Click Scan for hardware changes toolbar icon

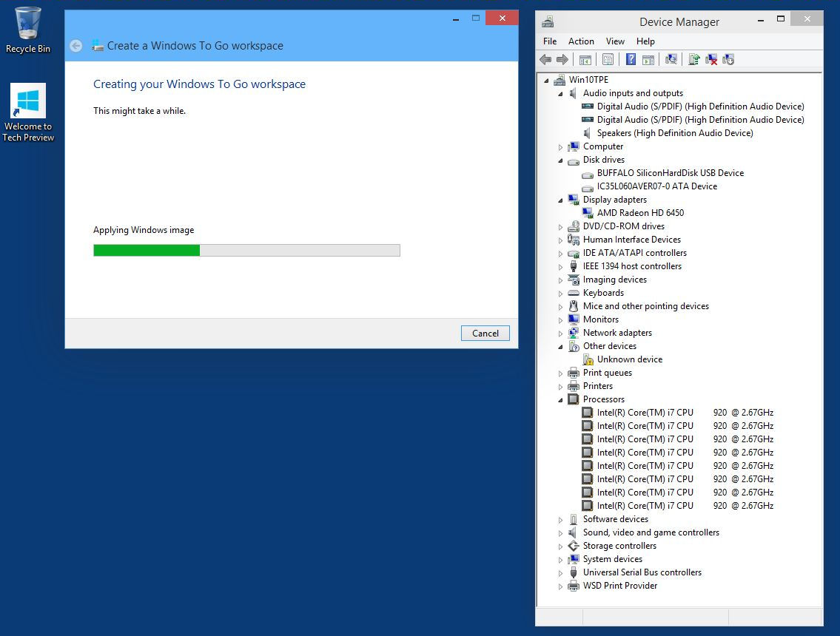(671, 59)
